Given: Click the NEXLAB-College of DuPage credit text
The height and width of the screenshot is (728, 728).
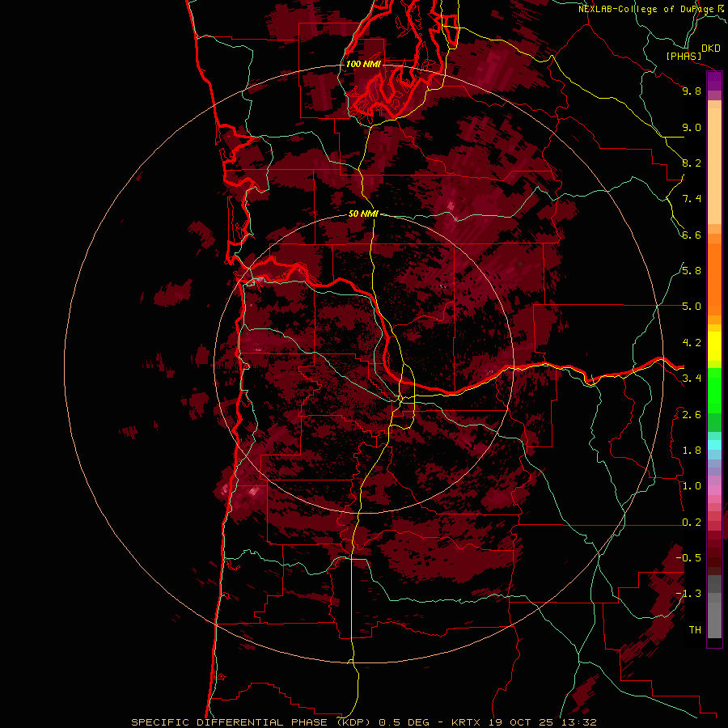Looking at the screenshot, I should coord(646,9).
